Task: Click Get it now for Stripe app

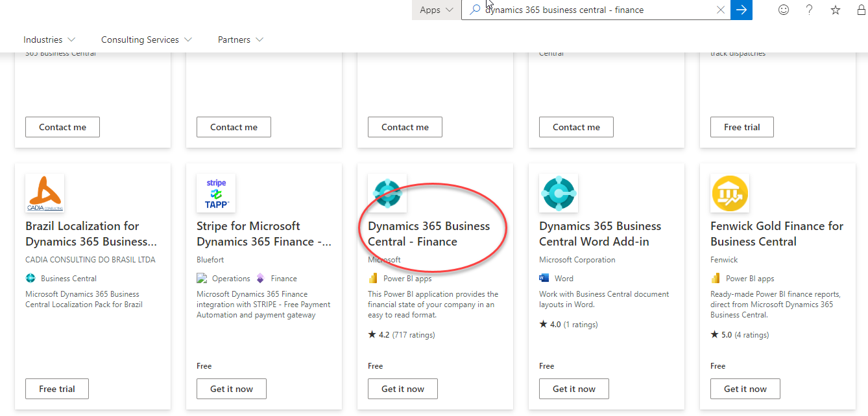Action: click(232, 389)
